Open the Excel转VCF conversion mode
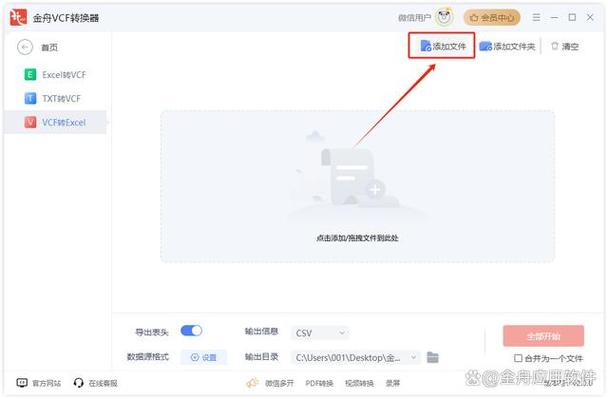Image resolution: width=608 pixels, height=399 pixels. coord(55,74)
